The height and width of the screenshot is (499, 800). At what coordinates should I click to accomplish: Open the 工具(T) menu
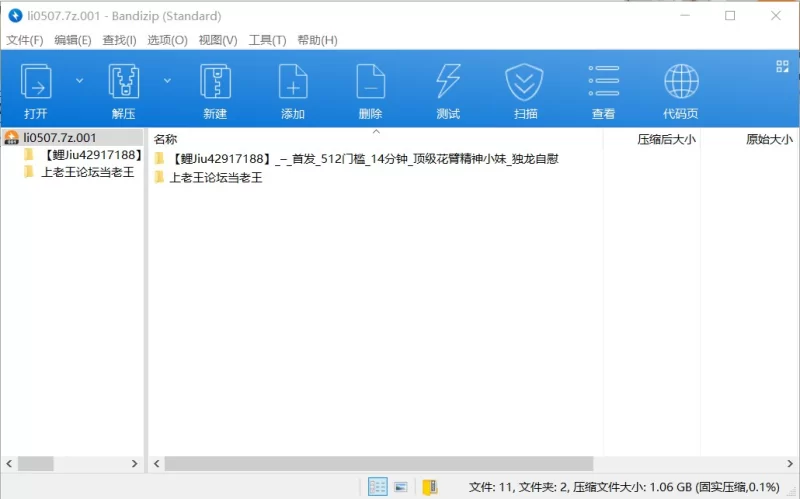(x=267, y=40)
